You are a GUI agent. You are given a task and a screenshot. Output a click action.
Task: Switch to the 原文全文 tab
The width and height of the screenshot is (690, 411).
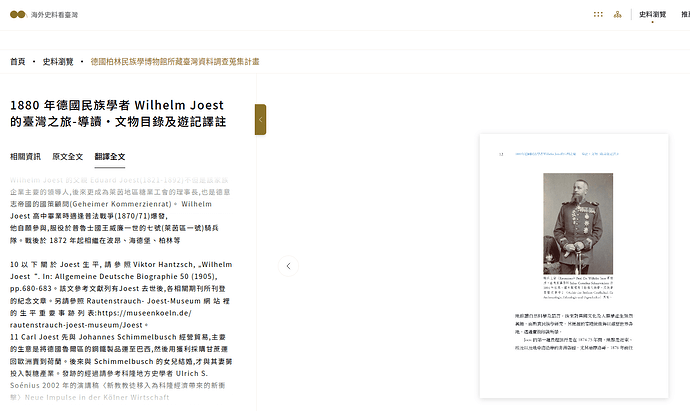click(x=67, y=157)
